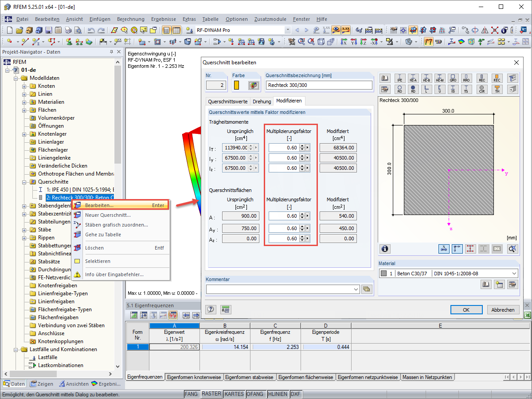Click the undo arrow in toolbar

point(91,30)
